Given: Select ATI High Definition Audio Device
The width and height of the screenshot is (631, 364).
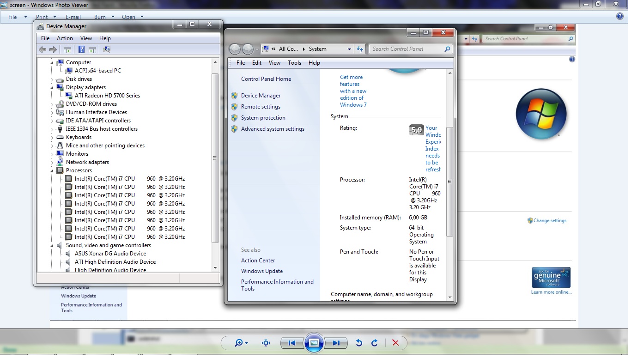Looking at the screenshot, I should click(x=115, y=262).
